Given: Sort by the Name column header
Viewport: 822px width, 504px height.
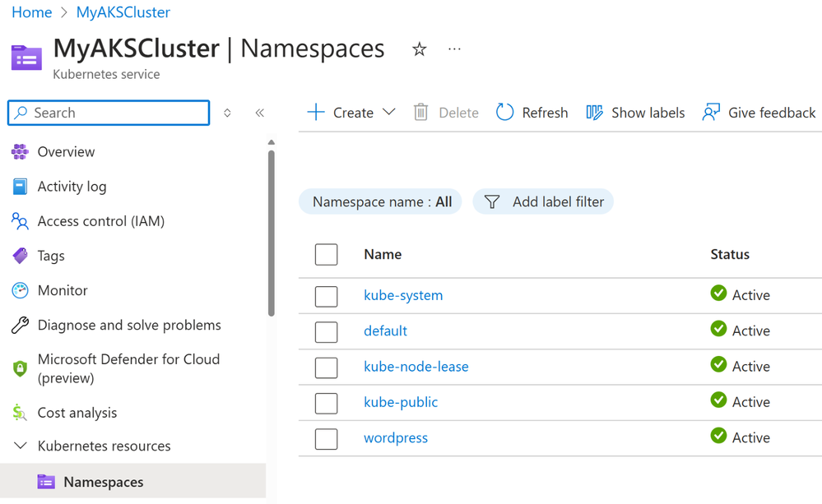Looking at the screenshot, I should (383, 254).
